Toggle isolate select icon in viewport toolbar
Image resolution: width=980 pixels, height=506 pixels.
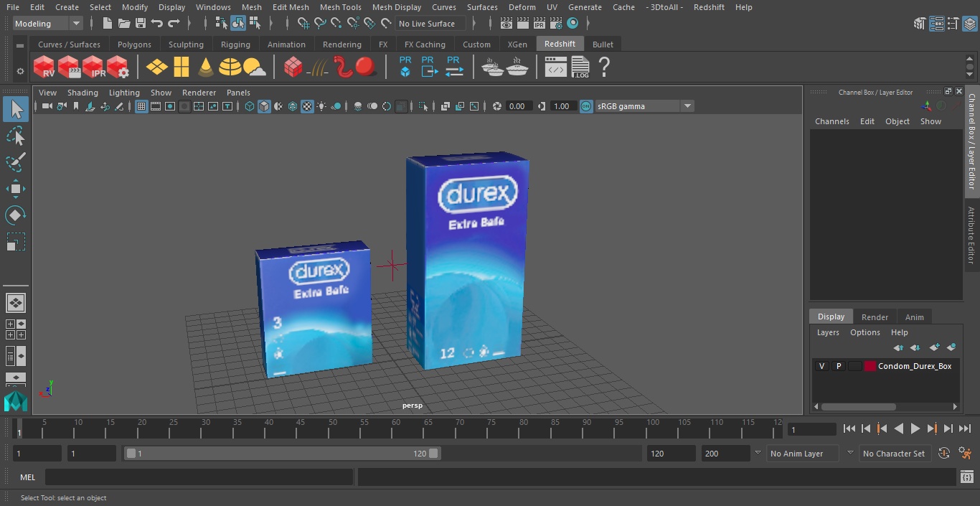tap(423, 106)
